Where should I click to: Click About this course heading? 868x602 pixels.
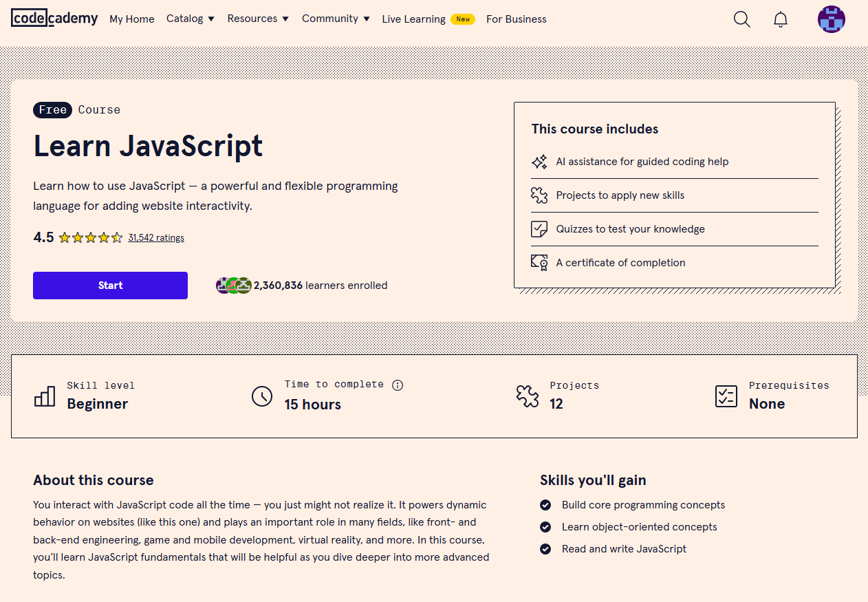[x=94, y=480]
